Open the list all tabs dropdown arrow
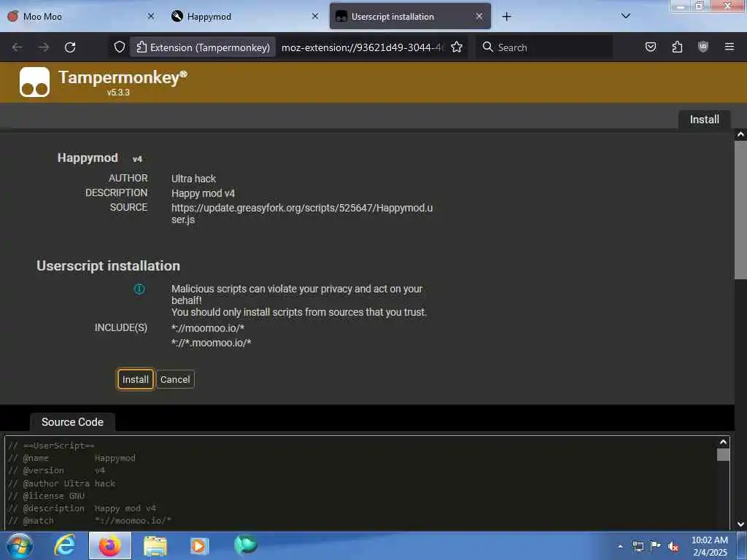The width and height of the screenshot is (747, 560). 625,16
